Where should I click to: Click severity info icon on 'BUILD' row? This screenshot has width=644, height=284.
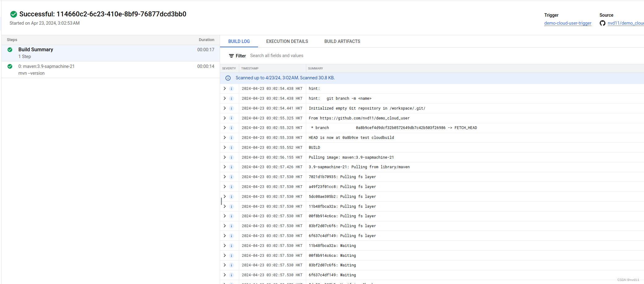(x=231, y=148)
